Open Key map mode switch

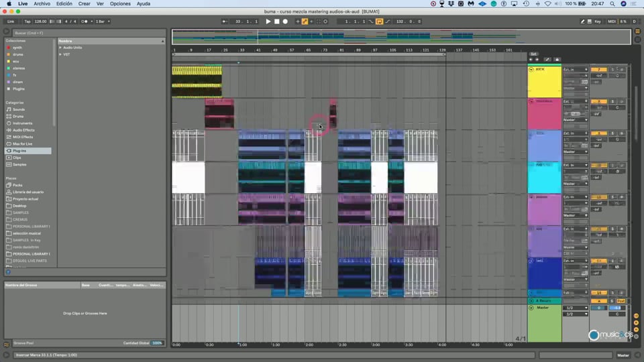tap(598, 21)
